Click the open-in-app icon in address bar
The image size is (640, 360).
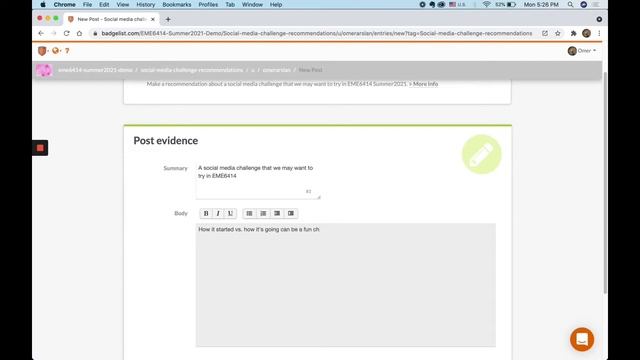pos(545,33)
